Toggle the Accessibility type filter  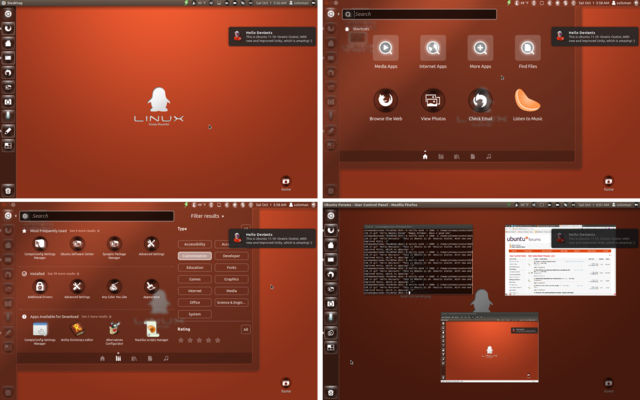point(195,244)
